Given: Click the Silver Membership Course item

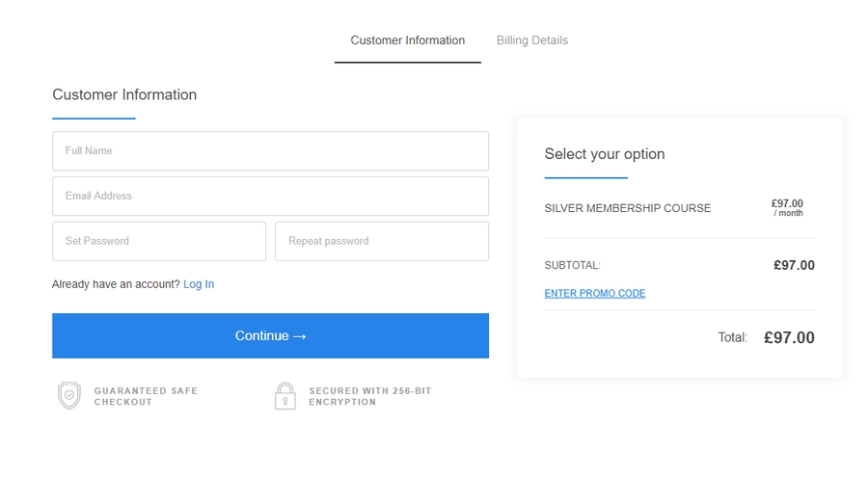Looking at the screenshot, I should click(x=627, y=208).
